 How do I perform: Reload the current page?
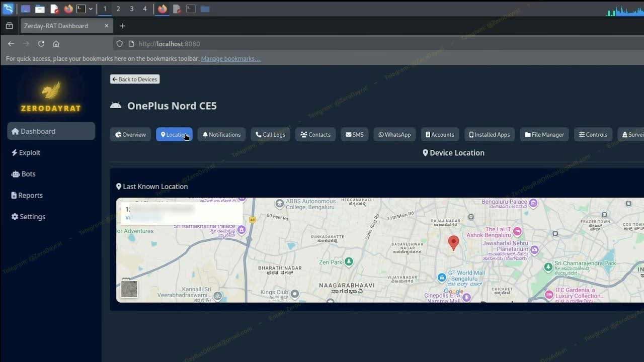click(41, 44)
